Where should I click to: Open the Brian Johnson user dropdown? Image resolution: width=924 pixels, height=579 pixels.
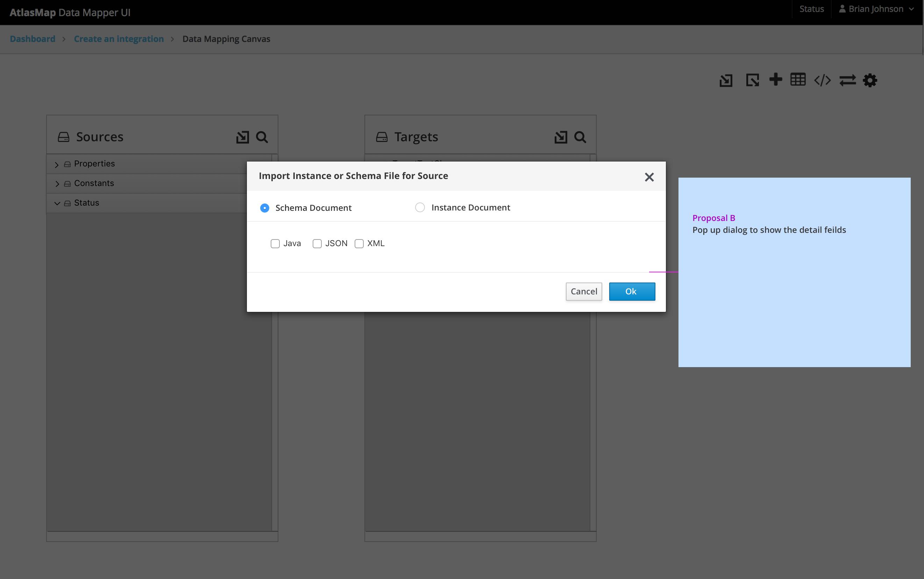pyautogui.click(x=876, y=8)
